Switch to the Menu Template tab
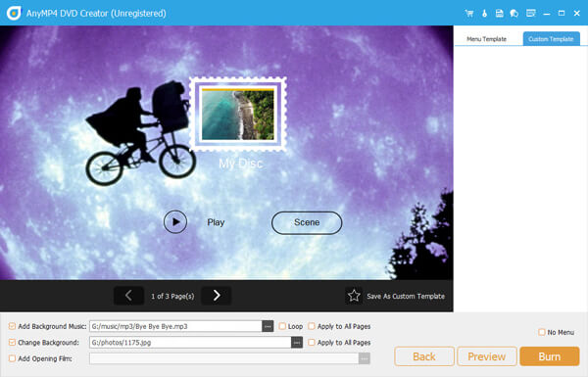Screen dimensions: 588x377 click(x=486, y=39)
